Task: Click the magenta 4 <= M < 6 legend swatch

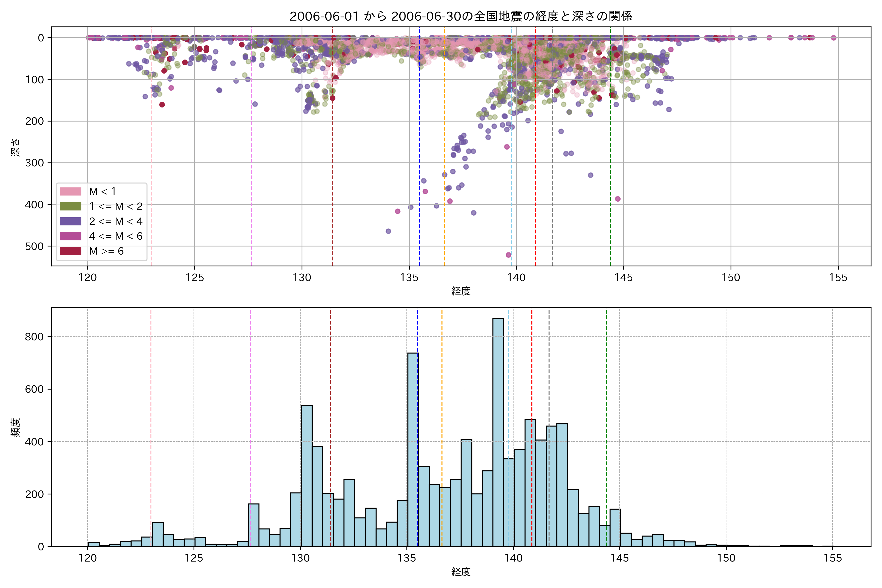Action: tap(71, 236)
